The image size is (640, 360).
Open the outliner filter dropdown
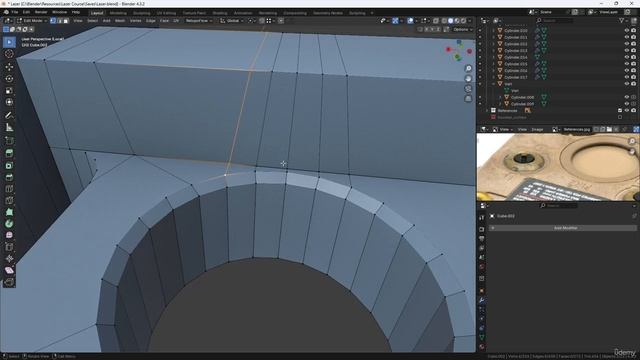click(623, 20)
